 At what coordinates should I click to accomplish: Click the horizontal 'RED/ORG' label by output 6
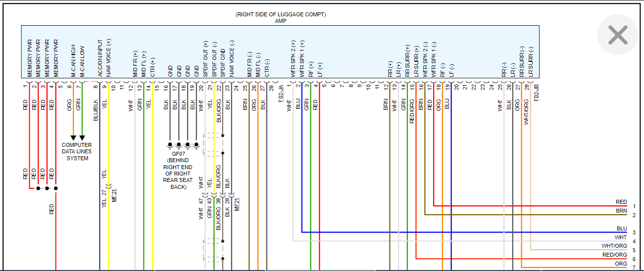tap(614, 255)
